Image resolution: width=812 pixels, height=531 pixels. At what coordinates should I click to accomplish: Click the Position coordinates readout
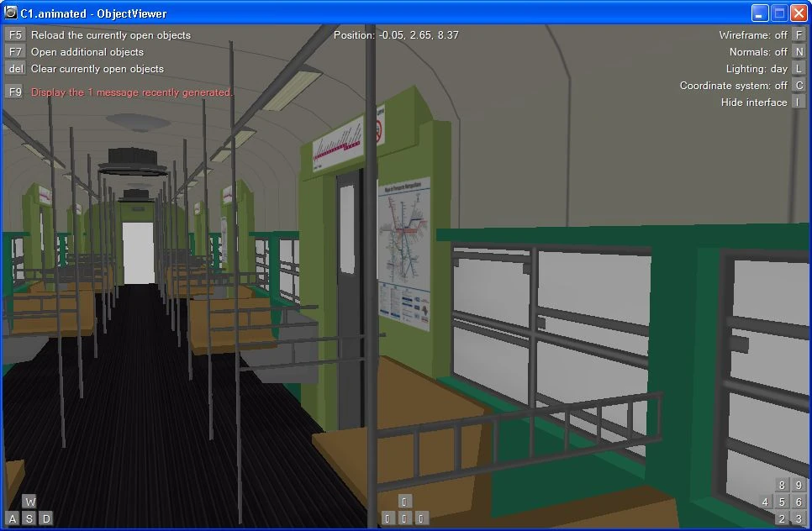click(396, 35)
